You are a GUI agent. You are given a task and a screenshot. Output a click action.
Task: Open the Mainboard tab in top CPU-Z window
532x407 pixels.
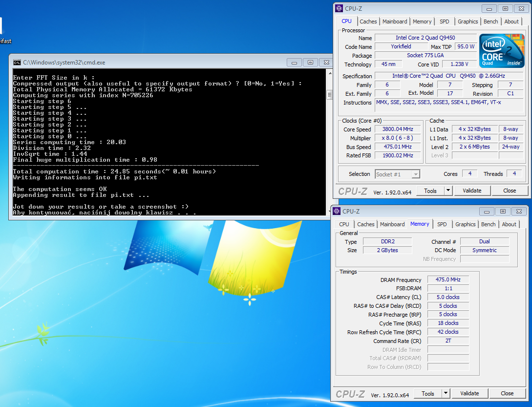coord(395,21)
